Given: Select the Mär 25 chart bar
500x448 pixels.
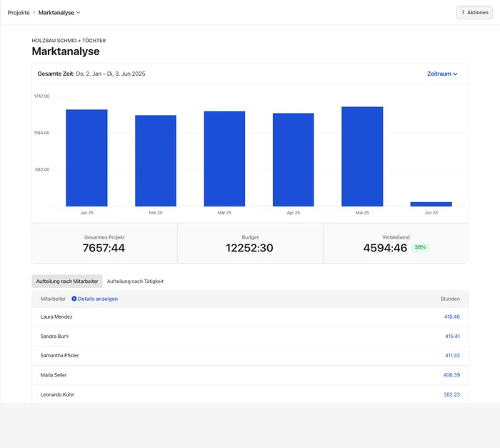Looking at the screenshot, I should 224,159.
